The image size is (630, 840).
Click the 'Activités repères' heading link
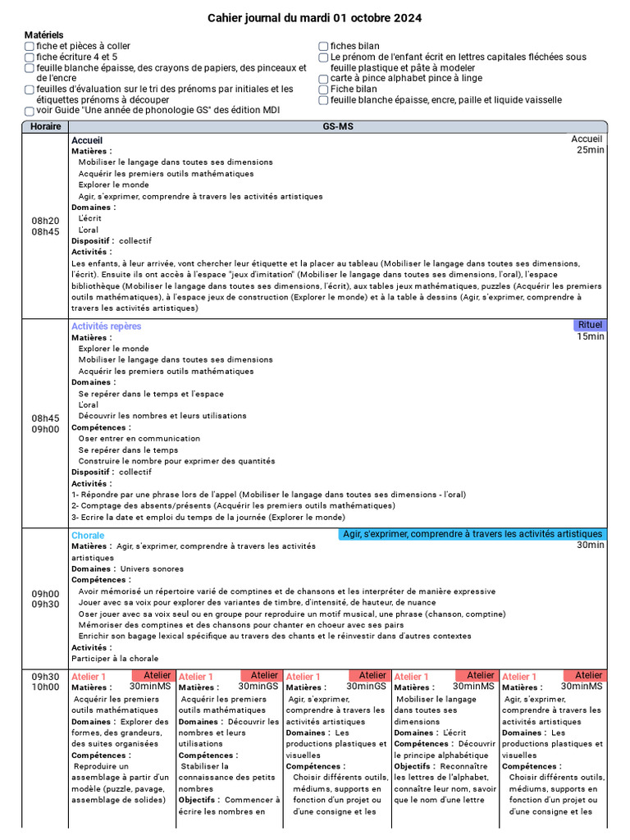click(x=106, y=326)
